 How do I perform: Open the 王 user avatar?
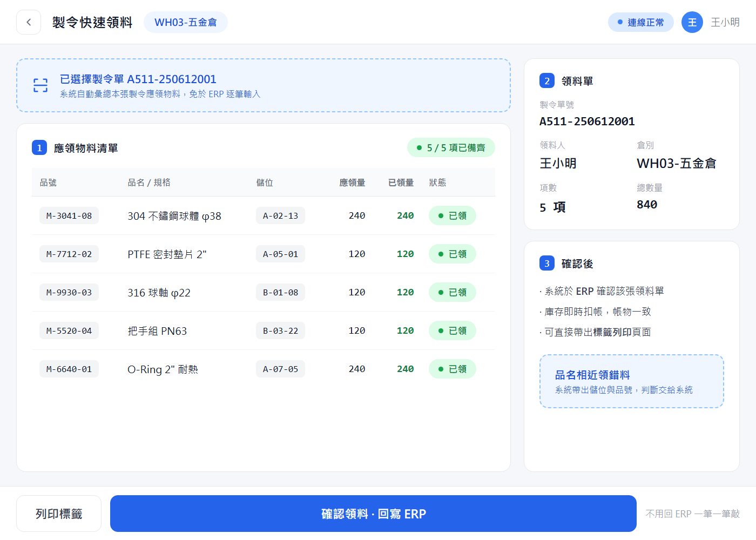[x=692, y=22]
